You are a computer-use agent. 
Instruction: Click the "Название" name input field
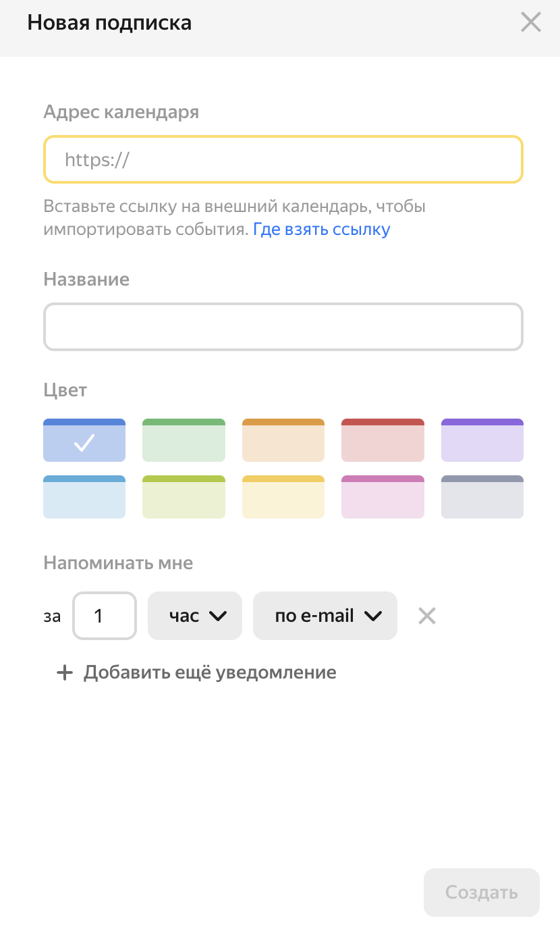click(283, 327)
